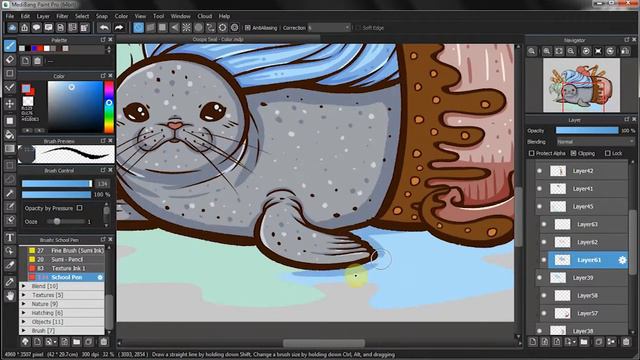Viewport: 640px width, 360px height.
Task: Open the Cloud menu
Action: (x=204, y=16)
